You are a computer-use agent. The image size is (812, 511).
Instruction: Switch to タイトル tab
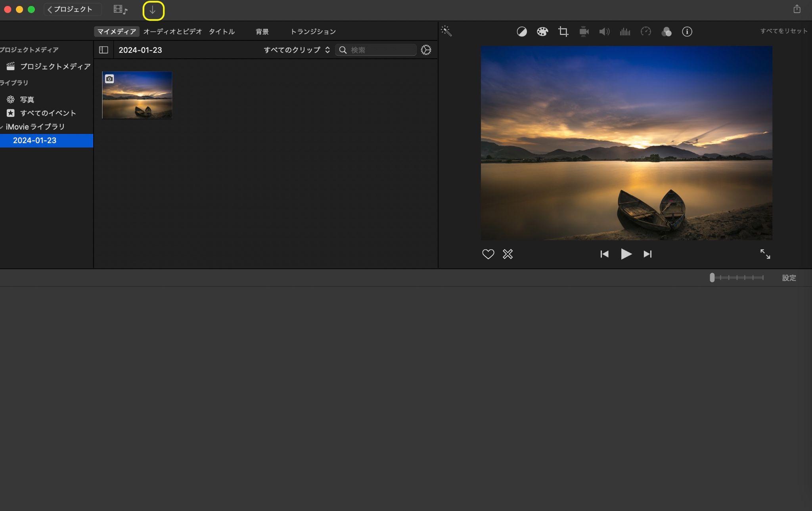coord(222,32)
